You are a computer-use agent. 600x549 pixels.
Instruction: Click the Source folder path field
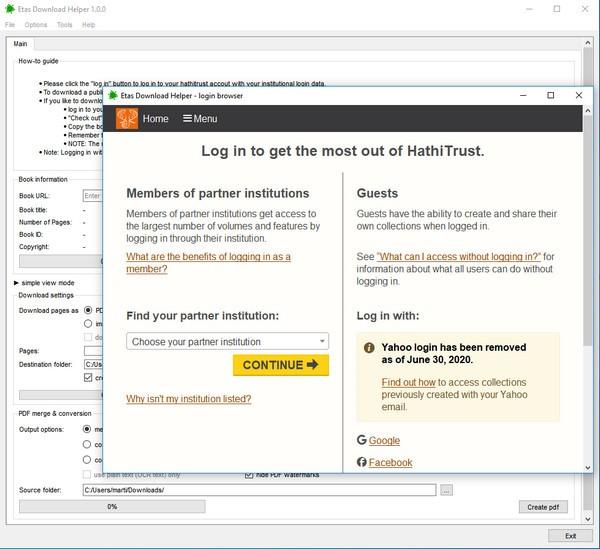259,490
